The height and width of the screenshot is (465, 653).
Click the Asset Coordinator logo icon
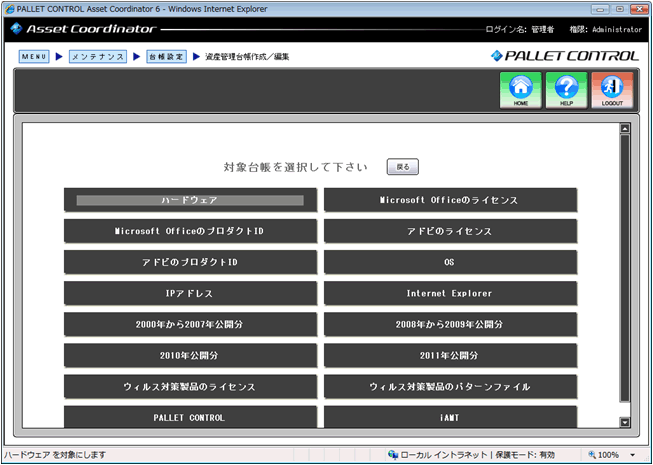coord(16,28)
